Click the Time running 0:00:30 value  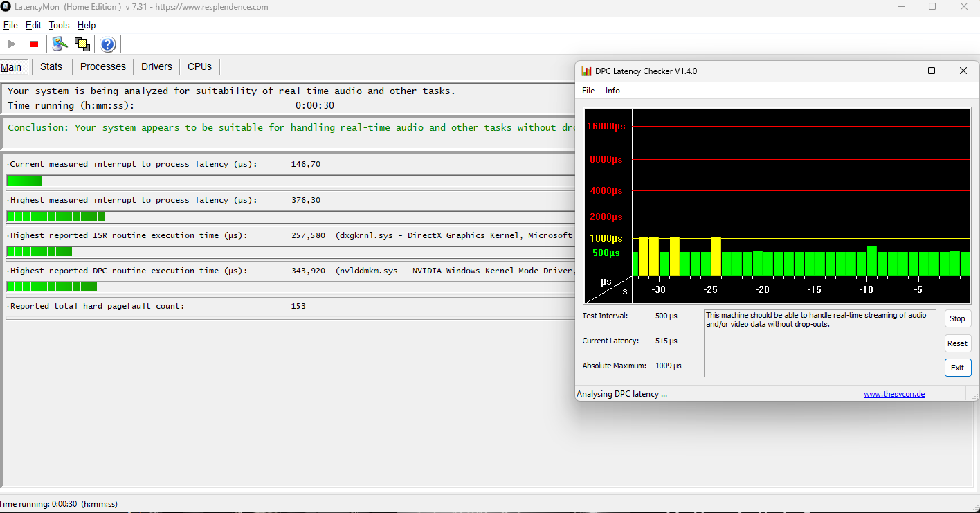pyautogui.click(x=315, y=106)
